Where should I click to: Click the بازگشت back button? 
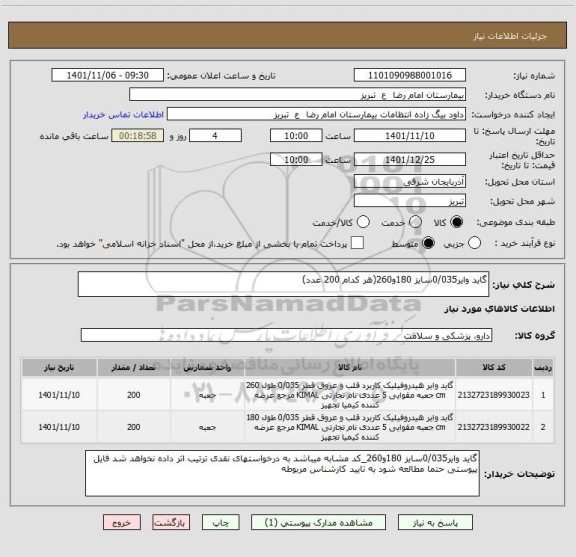171,522
